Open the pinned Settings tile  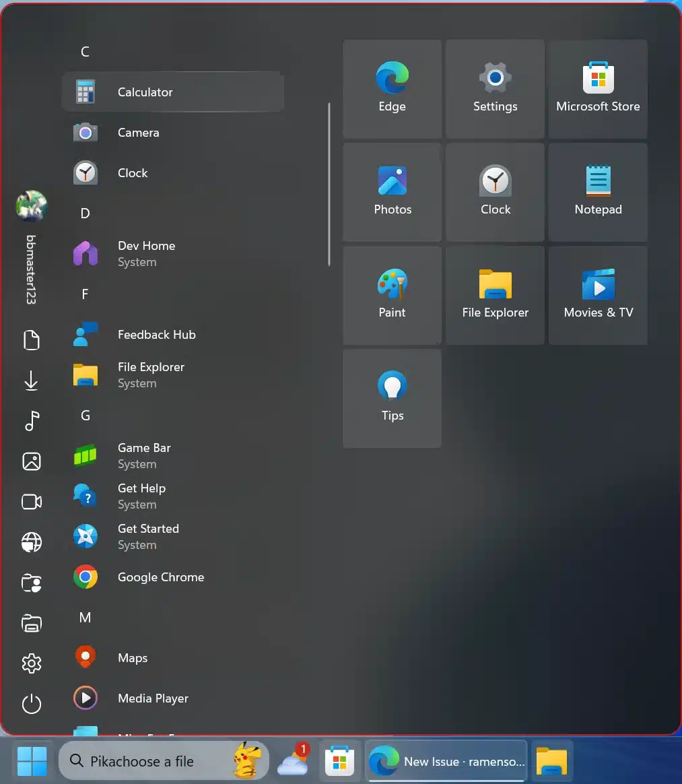495,89
